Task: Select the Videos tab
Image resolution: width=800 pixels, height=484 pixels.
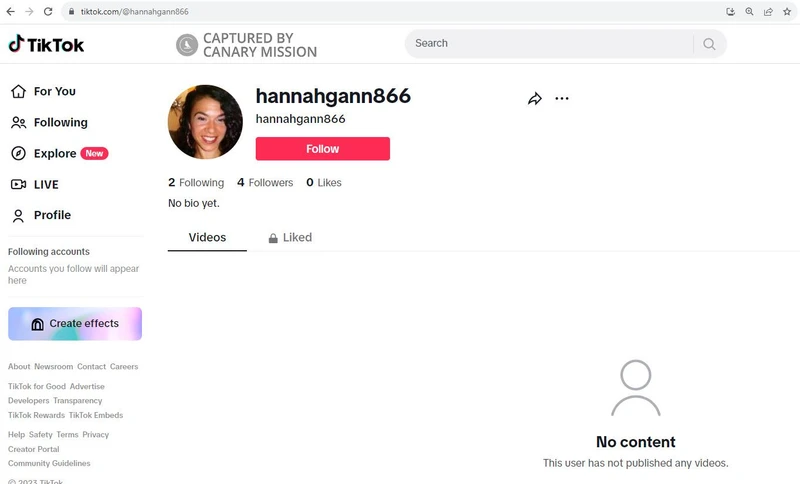Action: click(x=207, y=238)
